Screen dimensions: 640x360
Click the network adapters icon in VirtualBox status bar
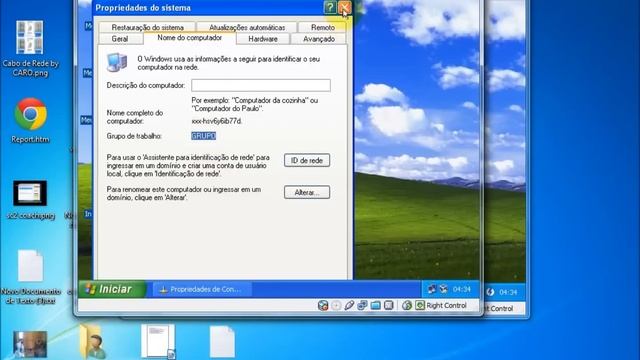tap(362, 305)
